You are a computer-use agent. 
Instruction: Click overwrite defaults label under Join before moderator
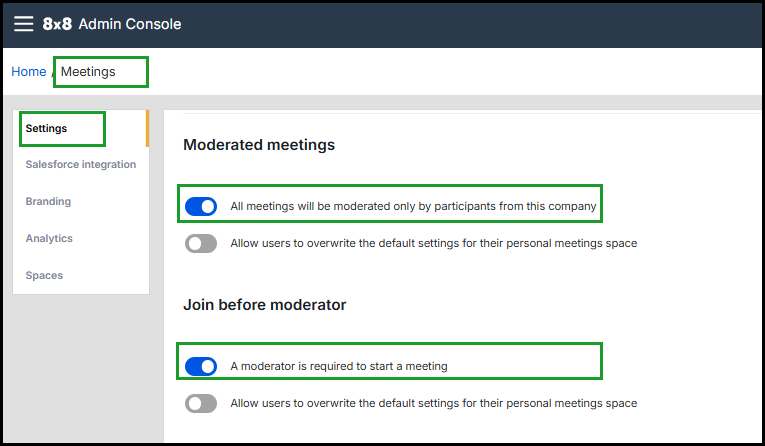click(x=433, y=404)
